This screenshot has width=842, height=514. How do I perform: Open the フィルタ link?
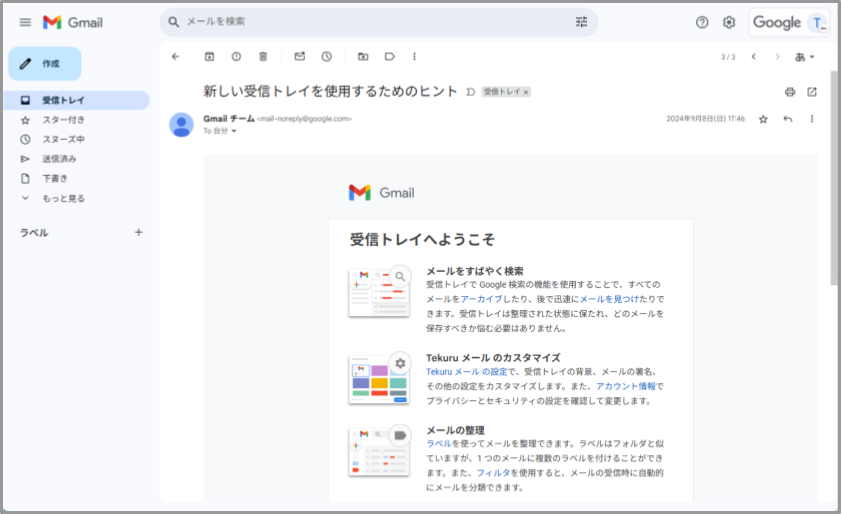click(x=493, y=473)
